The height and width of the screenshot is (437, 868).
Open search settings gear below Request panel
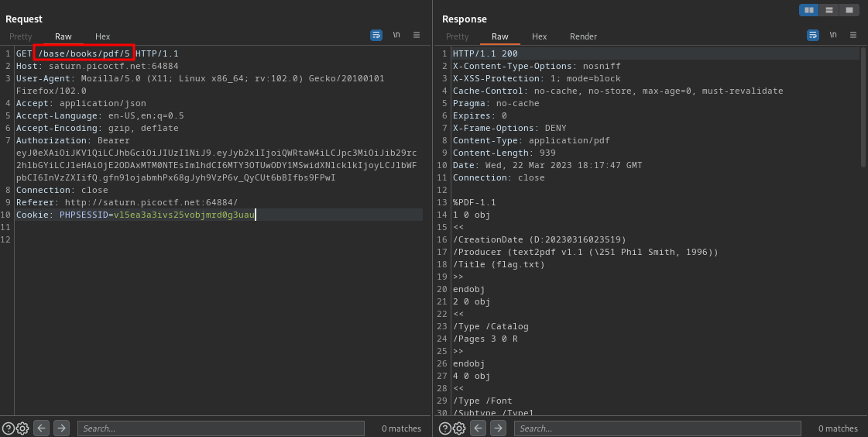click(22, 428)
